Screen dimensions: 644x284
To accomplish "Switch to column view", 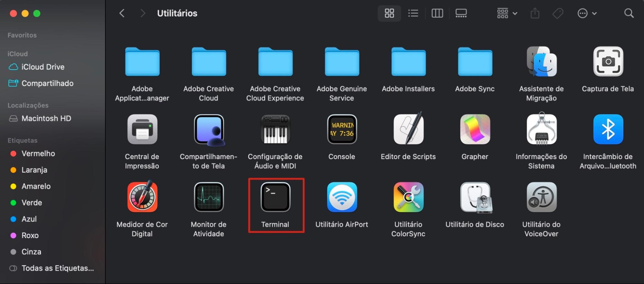I will pos(437,13).
